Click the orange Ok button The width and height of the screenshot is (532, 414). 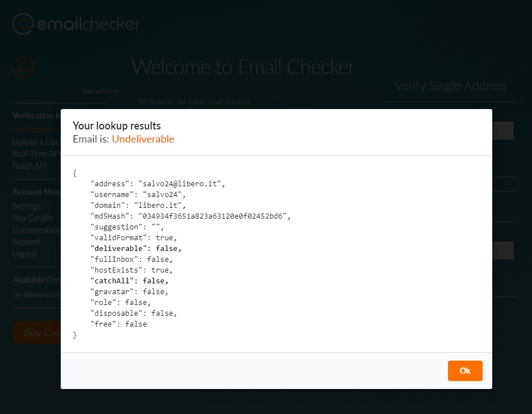[465, 371]
